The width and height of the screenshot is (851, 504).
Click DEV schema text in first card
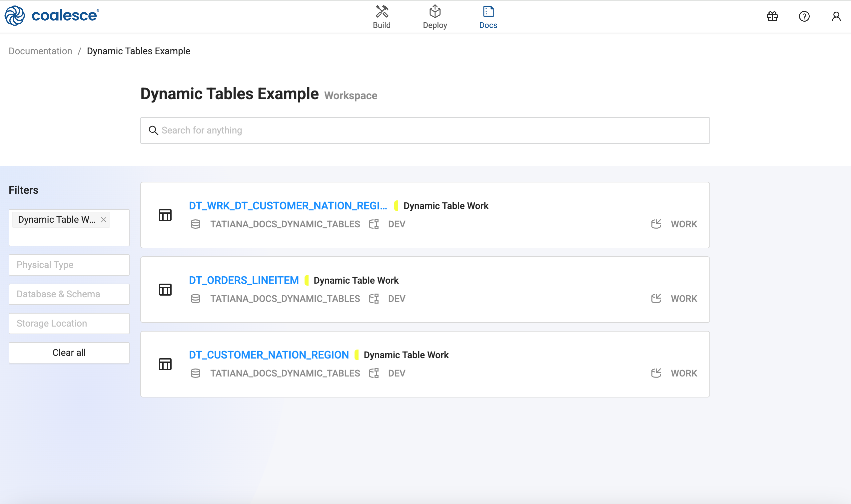click(397, 224)
